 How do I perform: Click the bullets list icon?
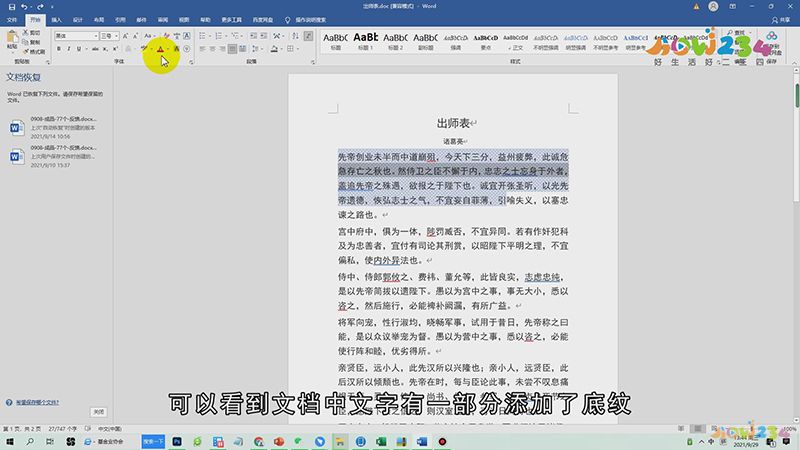(x=203, y=36)
